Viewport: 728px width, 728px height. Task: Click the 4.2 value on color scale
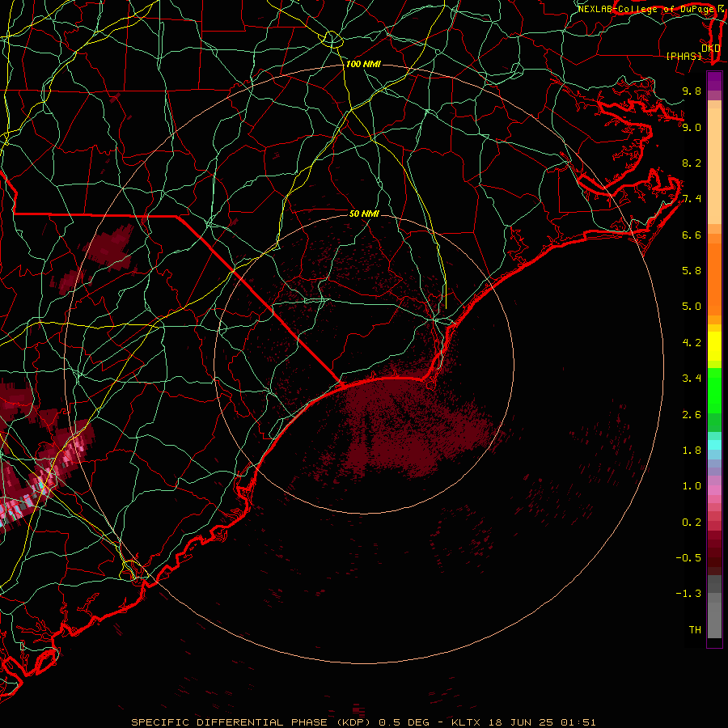(x=692, y=342)
